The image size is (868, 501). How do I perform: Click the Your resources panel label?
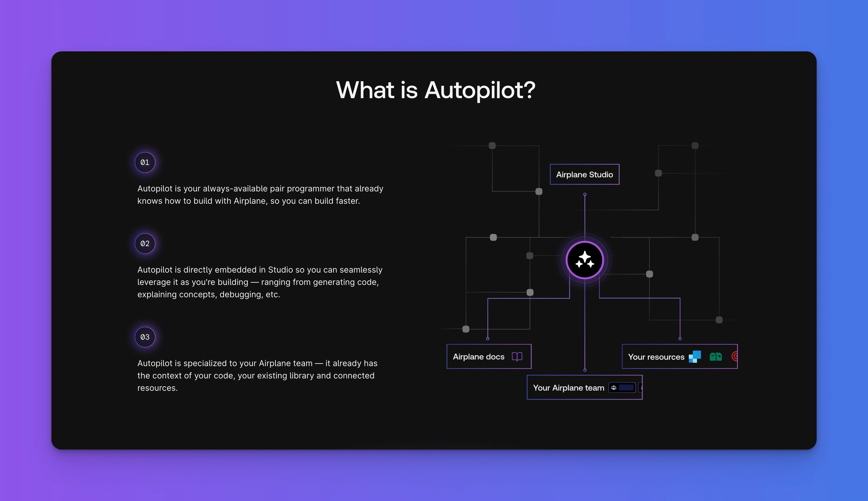coord(656,356)
